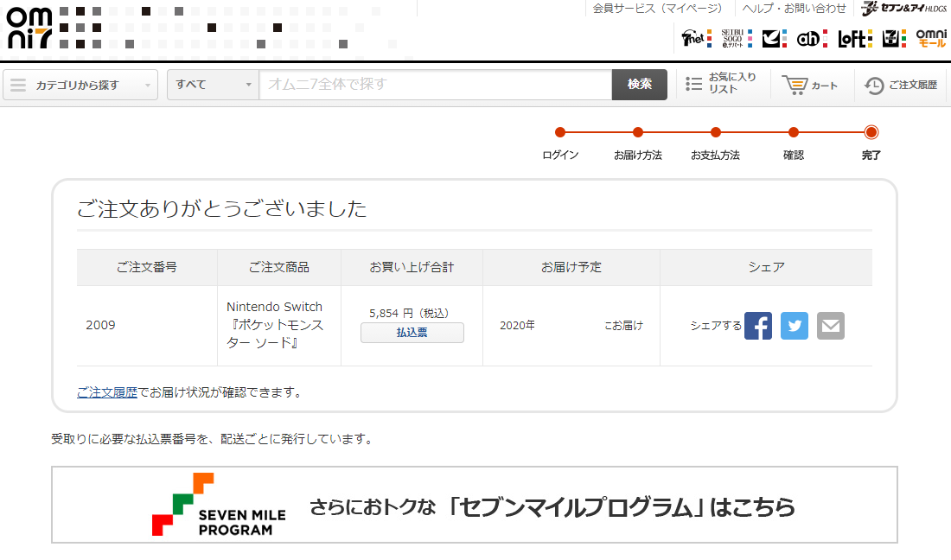Click the お届け予定 column header
951x560 pixels.
pyautogui.click(x=571, y=267)
